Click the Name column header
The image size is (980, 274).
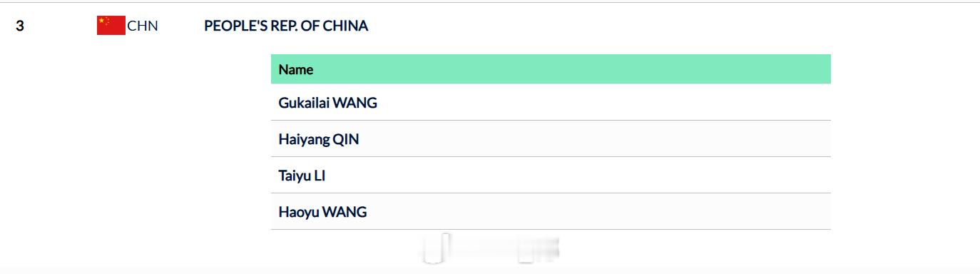coord(296,69)
